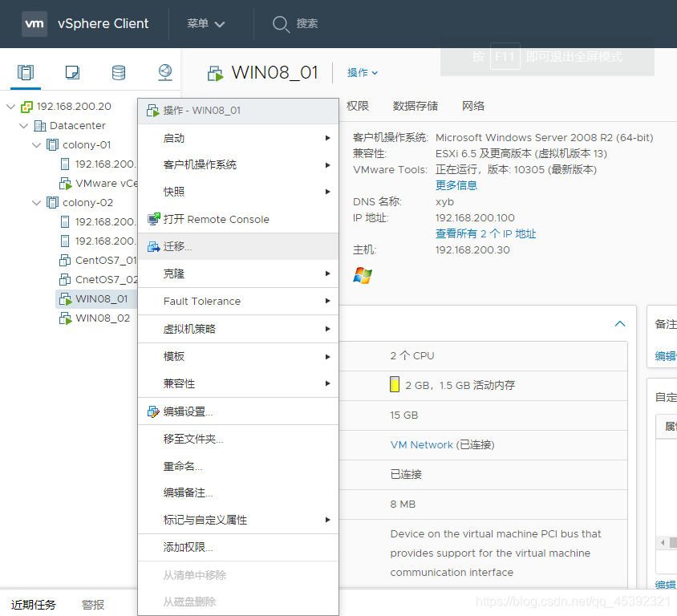Click CnetOS7_02 VM icon
Viewport: 677px width, 616px height.
point(65,280)
